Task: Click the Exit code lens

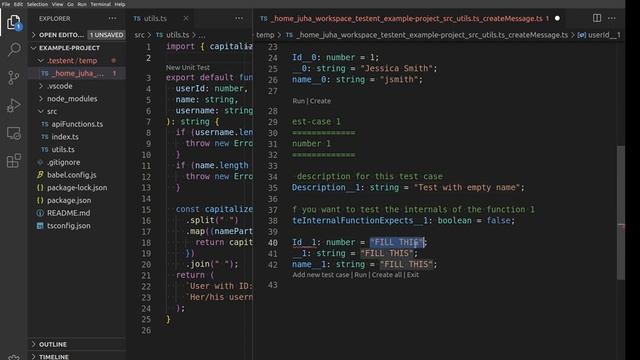Action: tap(413, 275)
